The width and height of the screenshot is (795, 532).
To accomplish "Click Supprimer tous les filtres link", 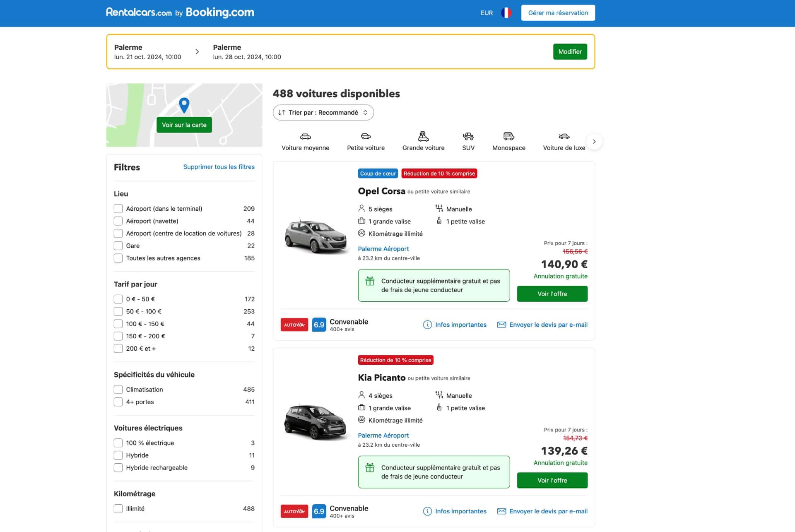I will [219, 167].
